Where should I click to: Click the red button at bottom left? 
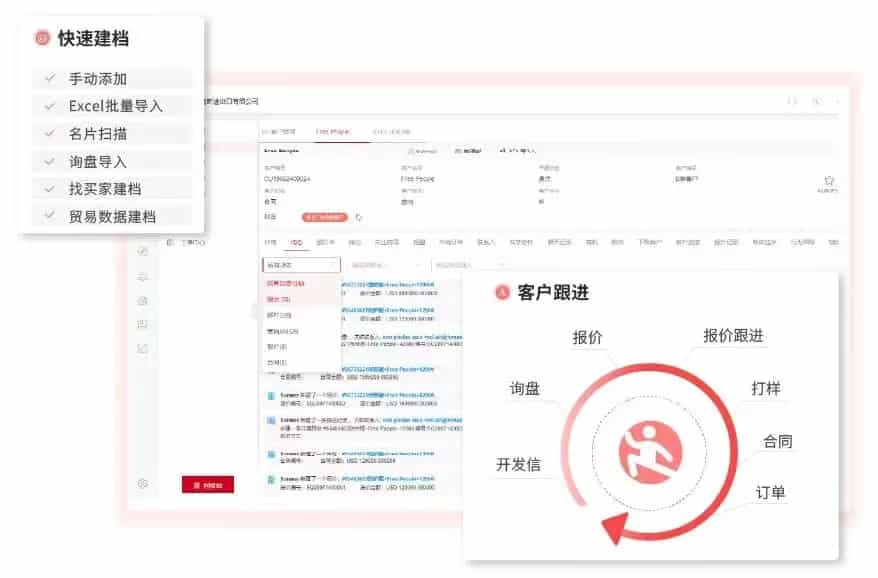click(207, 485)
